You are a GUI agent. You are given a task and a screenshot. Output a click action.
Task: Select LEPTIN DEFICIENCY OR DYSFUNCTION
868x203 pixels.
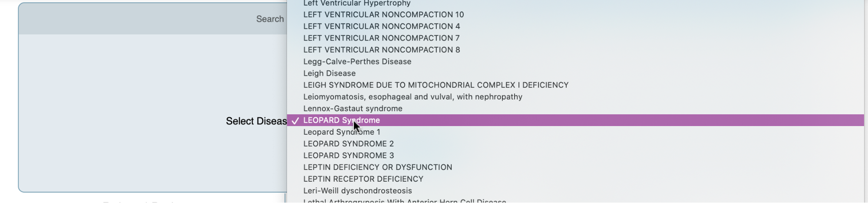click(x=575, y=167)
